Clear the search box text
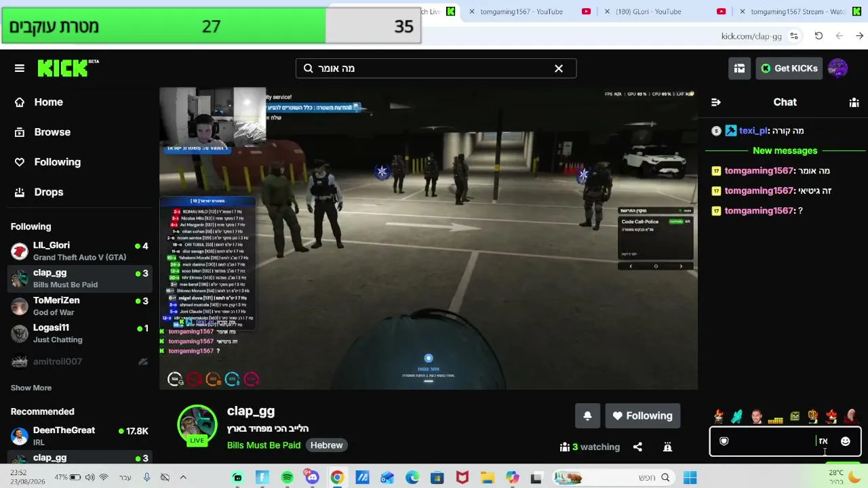The height and width of the screenshot is (488, 868). coord(559,68)
